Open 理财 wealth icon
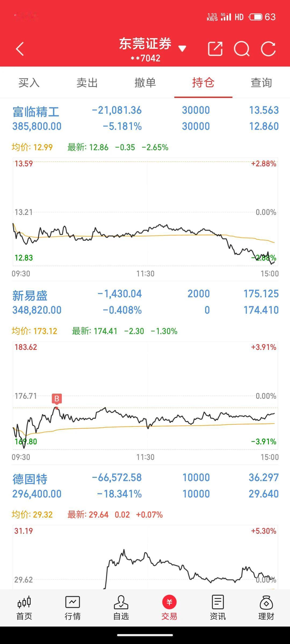290x644 pixels. (x=266, y=608)
